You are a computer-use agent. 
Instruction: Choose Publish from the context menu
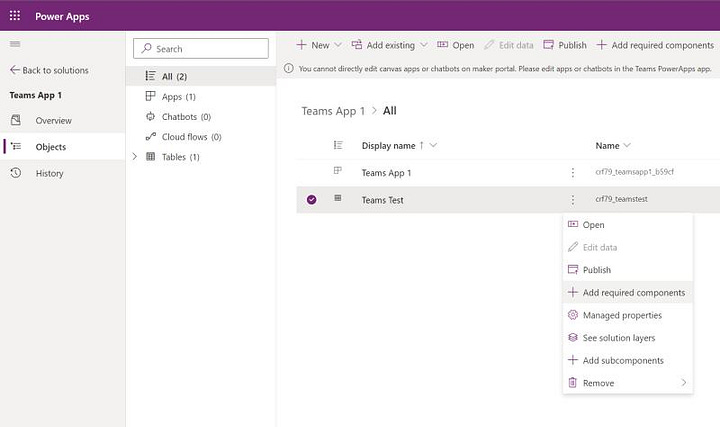point(628,270)
